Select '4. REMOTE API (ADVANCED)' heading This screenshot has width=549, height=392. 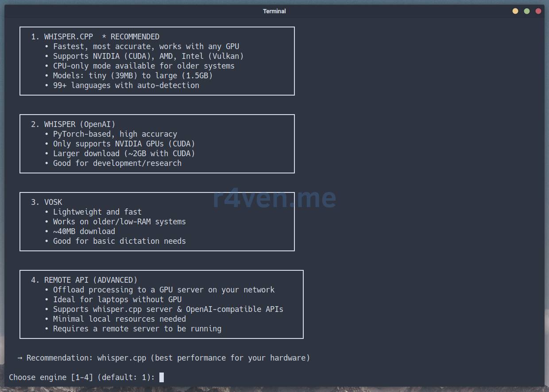[x=84, y=280]
